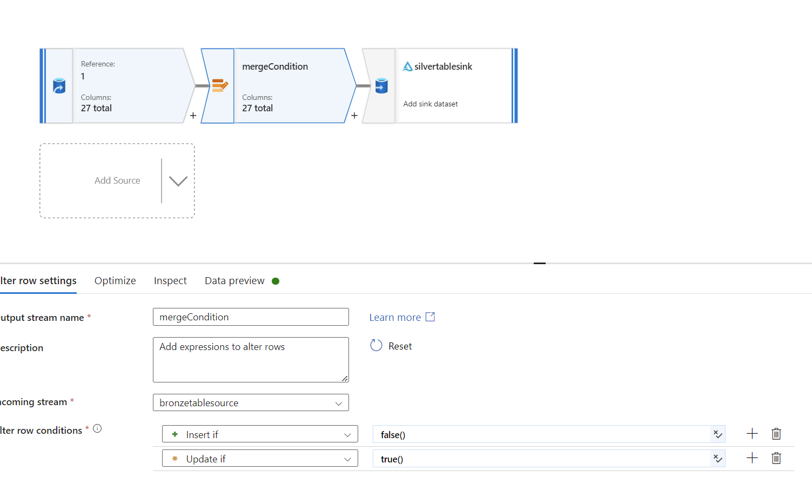Click the mergeCondition alter row icon
This screenshot has height=504, width=812.
[x=219, y=85]
